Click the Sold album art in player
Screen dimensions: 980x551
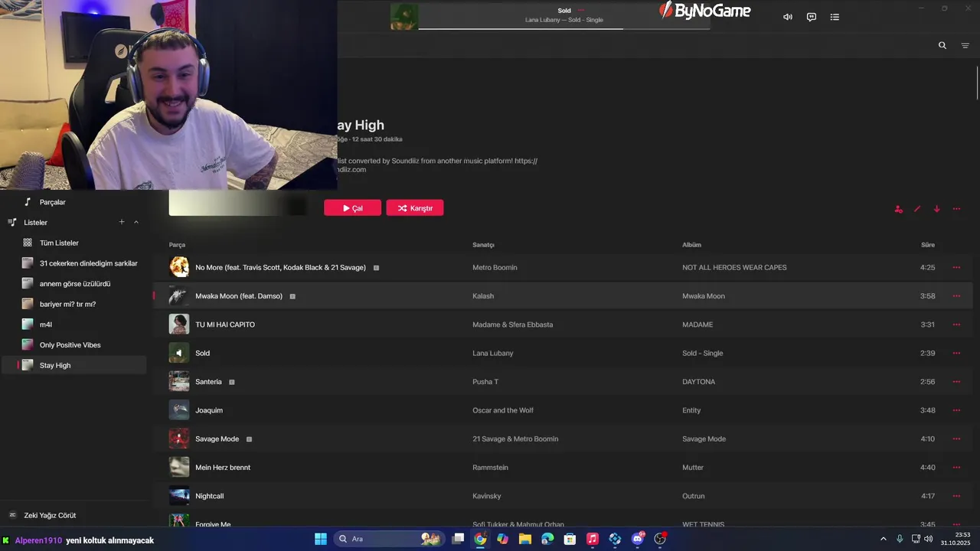click(404, 17)
